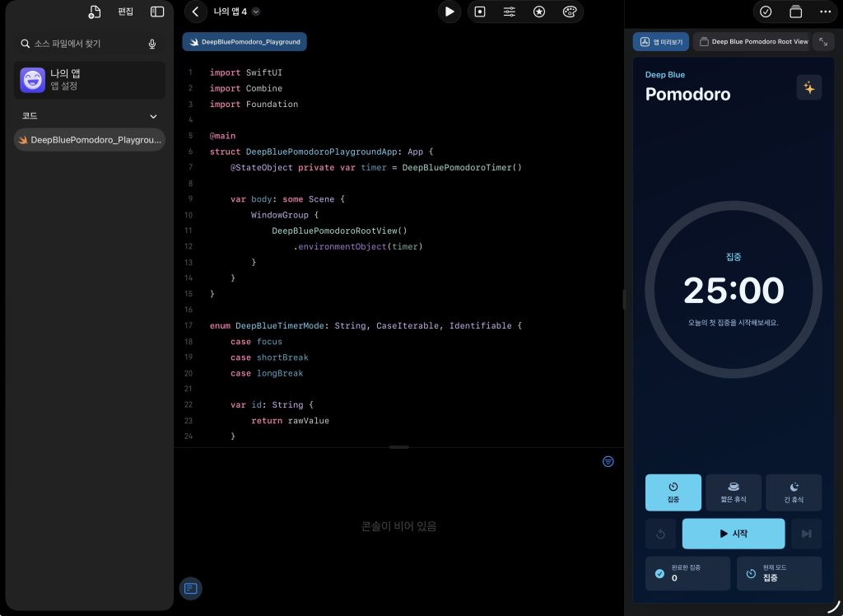Focus the 소스 파일에서 찾기 search field
Image resolution: width=843 pixels, height=616 pixels.
coord(89,44)
